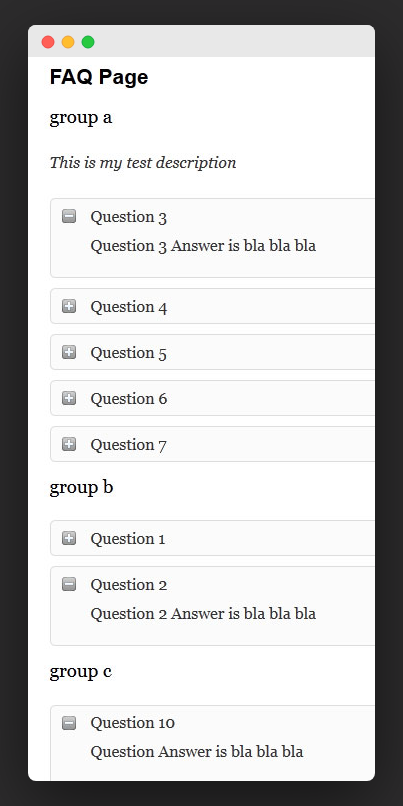Expand Question 4 with the plus icon
Viewport: 403px width, 806px height.
click(x=69, y=306)
